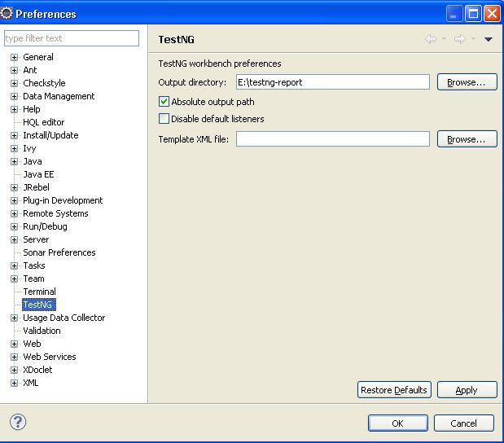Viewport: 504px width, 443px height.
Task: Close the Preferences window
Action: coord(492,14)
